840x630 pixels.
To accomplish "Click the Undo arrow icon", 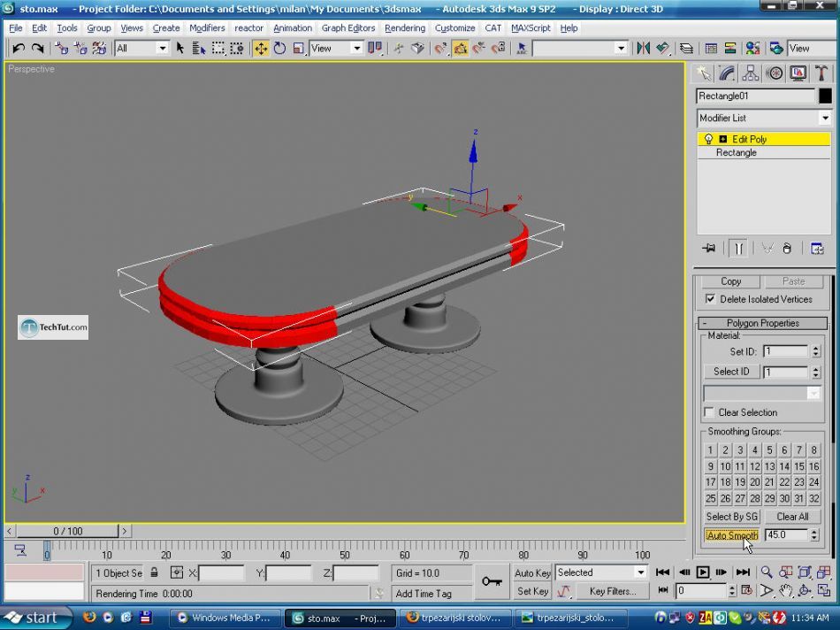I will 19,49.
